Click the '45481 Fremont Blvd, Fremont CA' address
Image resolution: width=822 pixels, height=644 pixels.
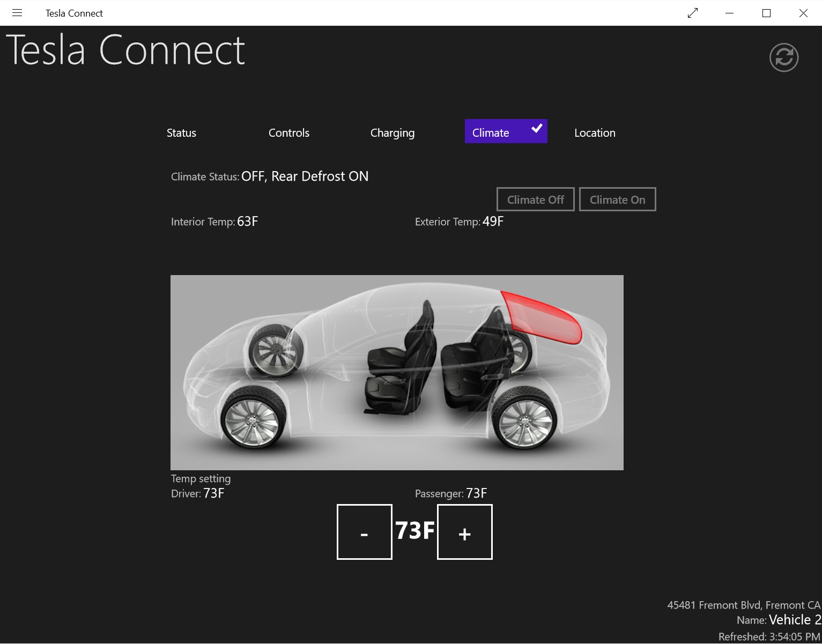tap(744, 605)
